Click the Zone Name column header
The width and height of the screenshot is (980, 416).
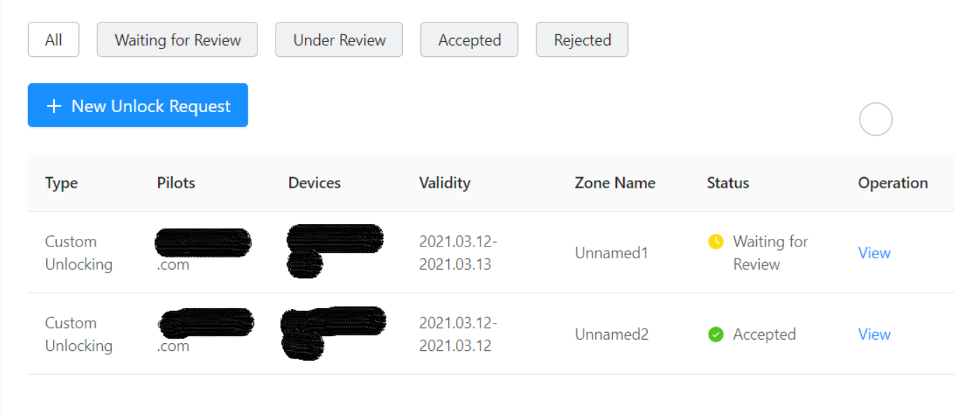pyautogui.click(x=615, y=183)
